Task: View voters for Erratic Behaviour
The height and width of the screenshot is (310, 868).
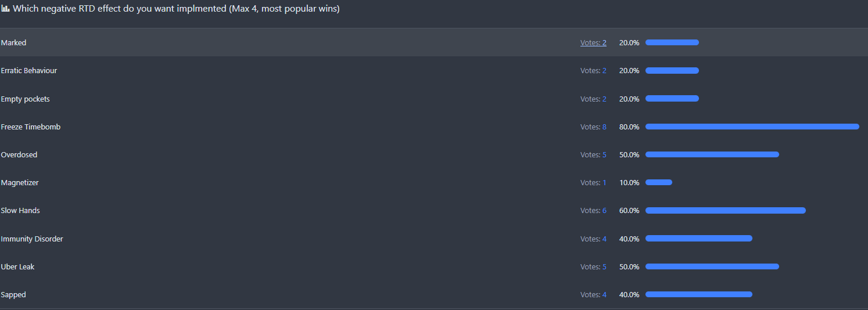Action: 593,71
